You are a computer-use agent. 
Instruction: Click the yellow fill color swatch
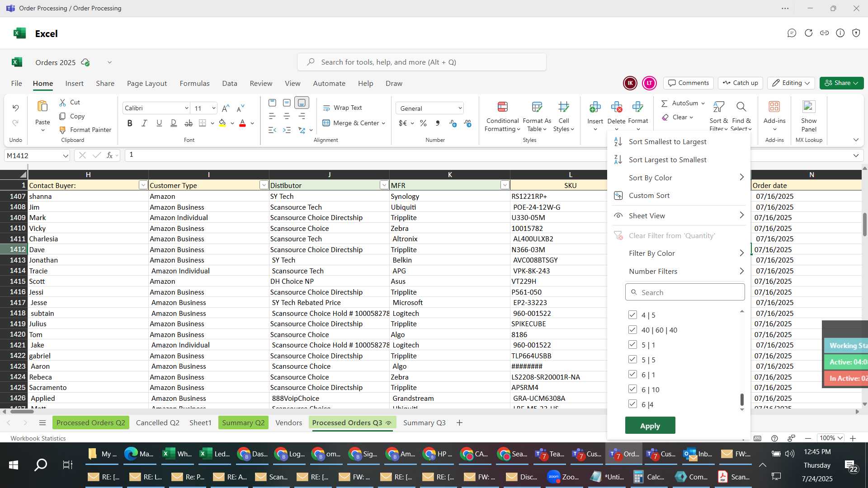point(222,123)
